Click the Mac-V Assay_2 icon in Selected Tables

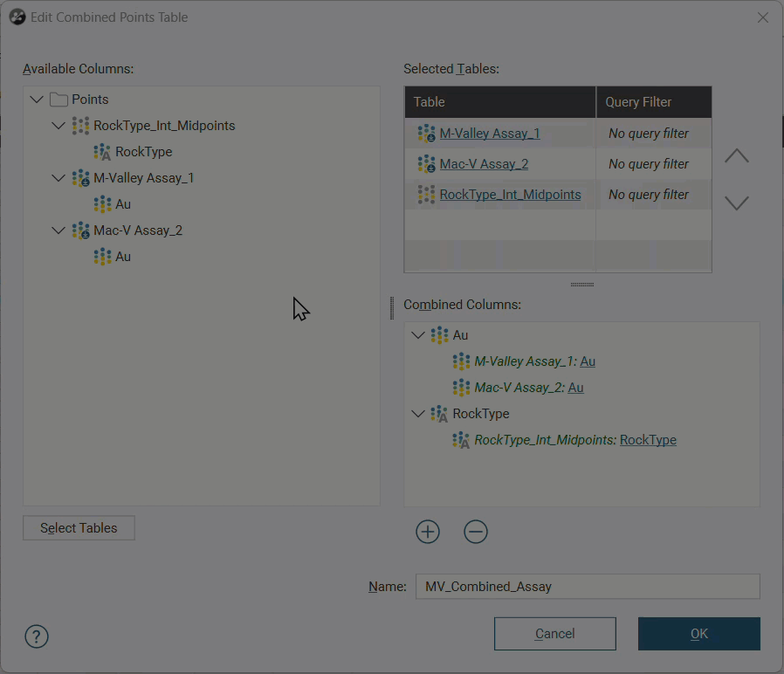click(x=426, y=164)
